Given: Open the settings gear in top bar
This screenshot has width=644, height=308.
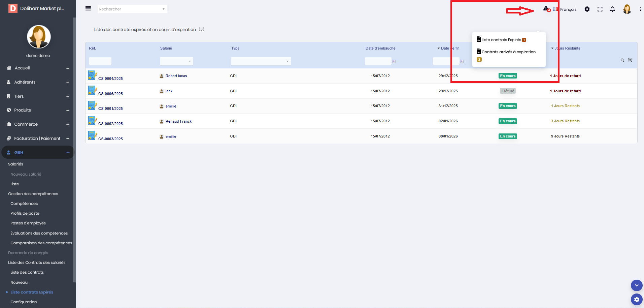Looking at the screenshot, I should (x=587, y=9).
